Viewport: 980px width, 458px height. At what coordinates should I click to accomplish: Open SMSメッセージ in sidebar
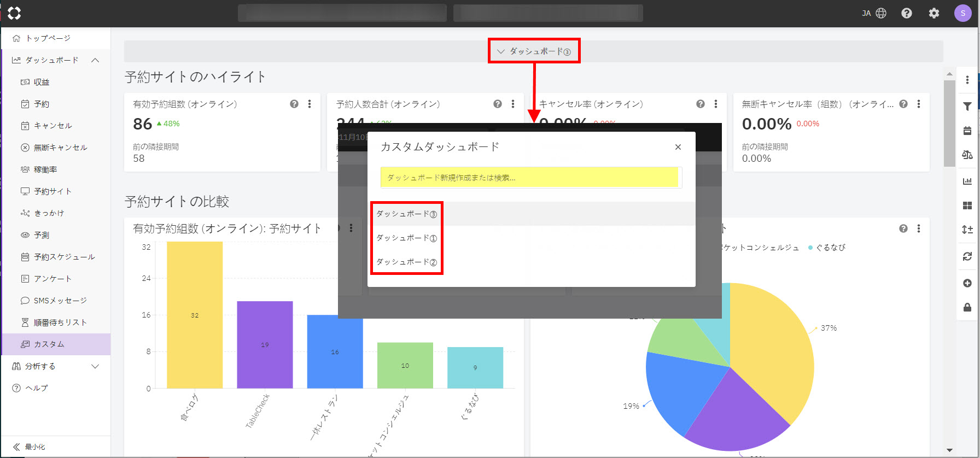click(x=56, y=301)
